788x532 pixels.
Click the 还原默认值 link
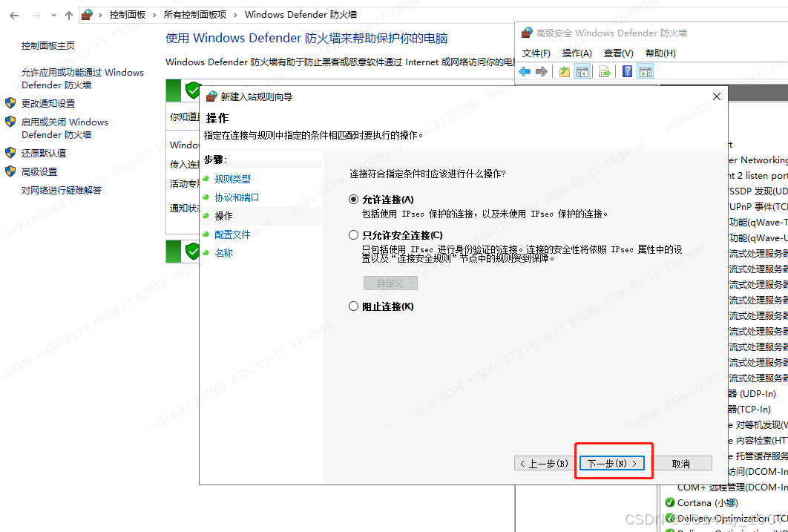(x=44, y=153)
